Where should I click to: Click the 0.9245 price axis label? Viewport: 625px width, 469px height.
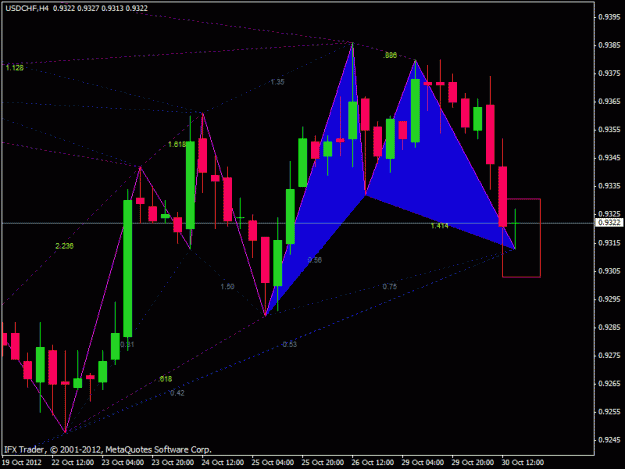tap(609, 440)
